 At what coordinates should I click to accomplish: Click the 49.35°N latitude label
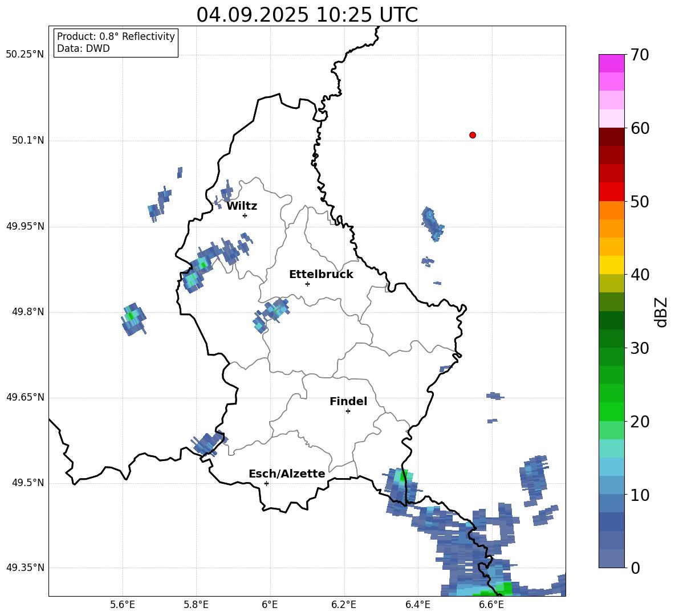pyautogui.click(x=25, y=568)
